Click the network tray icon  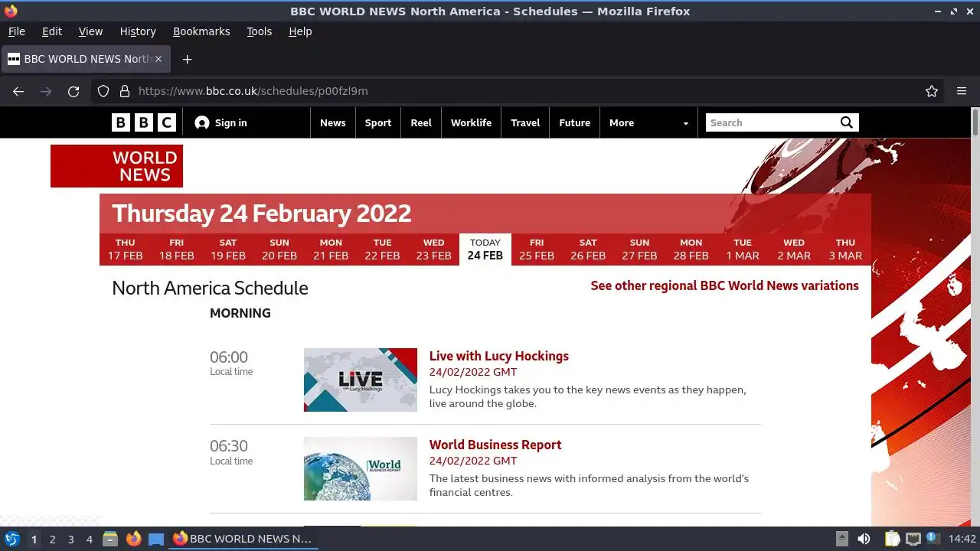tap(913, 539)
